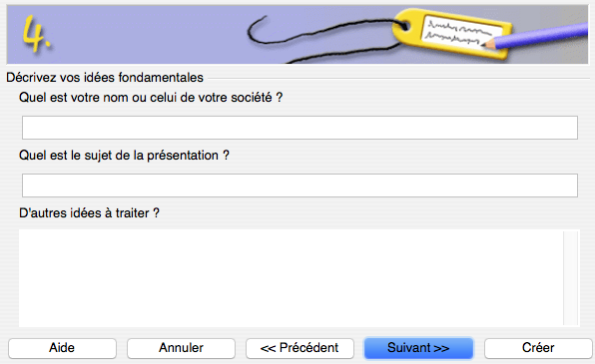
Task: Focus the presentation subject text field
Action: tap(299, 185)
